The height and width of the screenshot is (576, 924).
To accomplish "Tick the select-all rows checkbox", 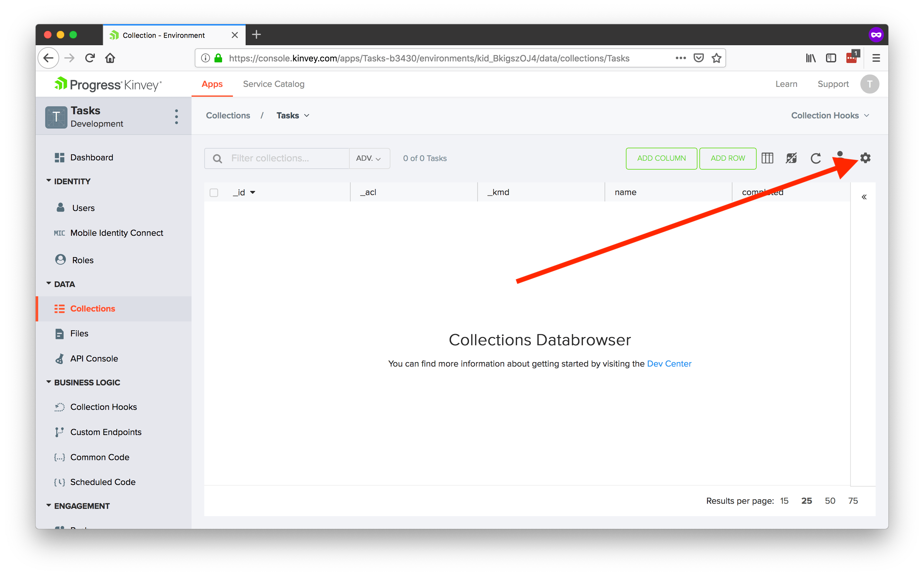I will [x=214, y=193].
